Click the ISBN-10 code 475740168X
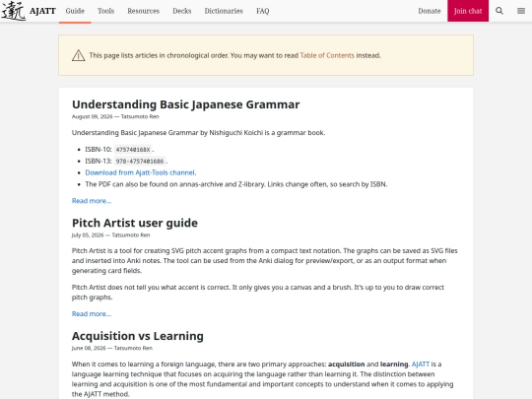Image resolution: width=532 pixels, height=399 pixels. (133, 150)
